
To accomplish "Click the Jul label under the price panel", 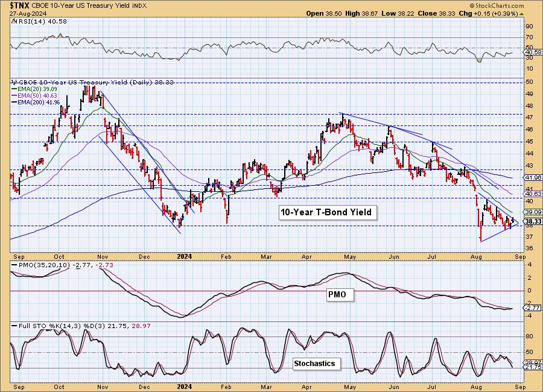I will click(x=431, y=256).
